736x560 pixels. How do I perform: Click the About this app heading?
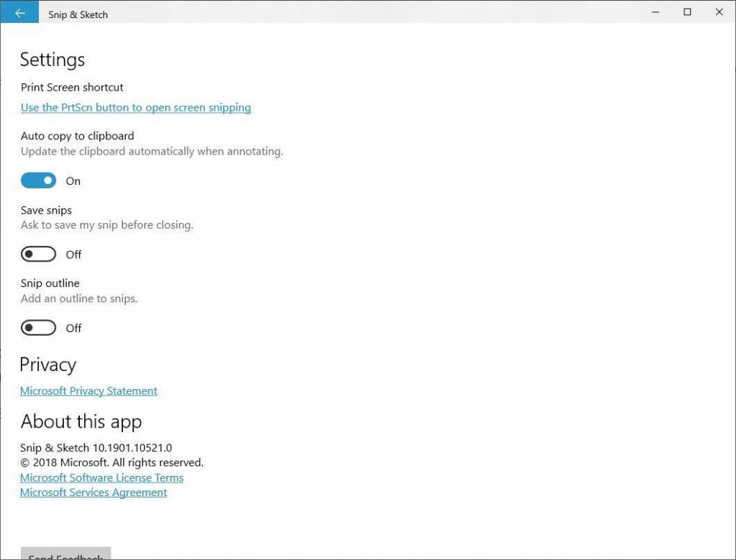click(x=81, y=421)
